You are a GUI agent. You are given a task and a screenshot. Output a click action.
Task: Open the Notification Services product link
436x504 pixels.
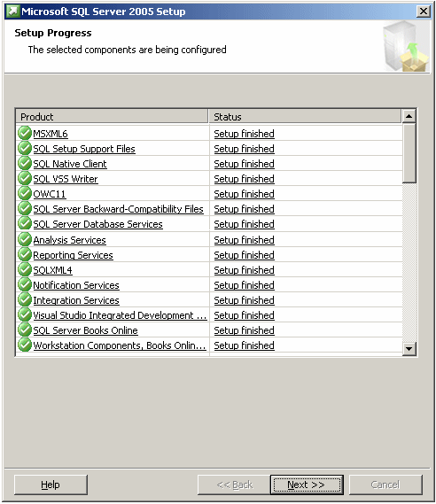pos(76,285)
